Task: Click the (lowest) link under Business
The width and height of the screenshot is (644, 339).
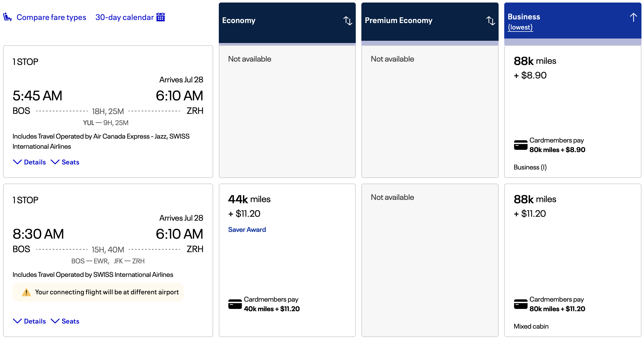Action: pos(520,27)
